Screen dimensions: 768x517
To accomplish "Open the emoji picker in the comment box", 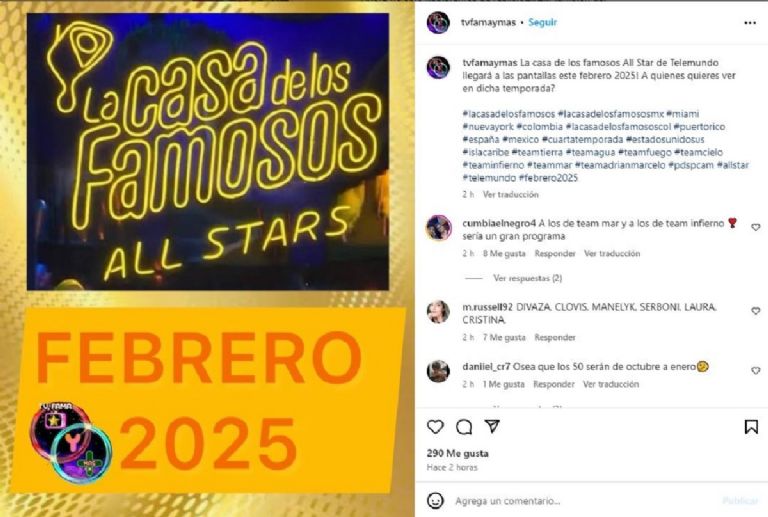I will point(435,501).
